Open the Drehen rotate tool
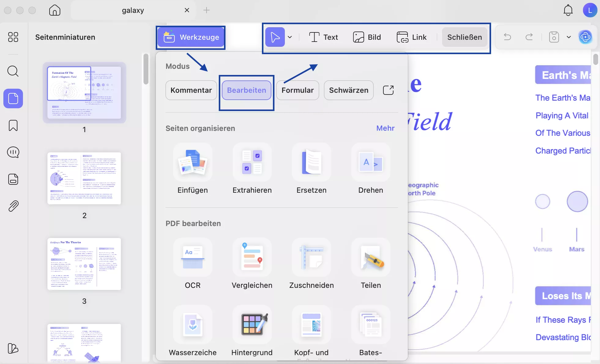 point(371,162)
